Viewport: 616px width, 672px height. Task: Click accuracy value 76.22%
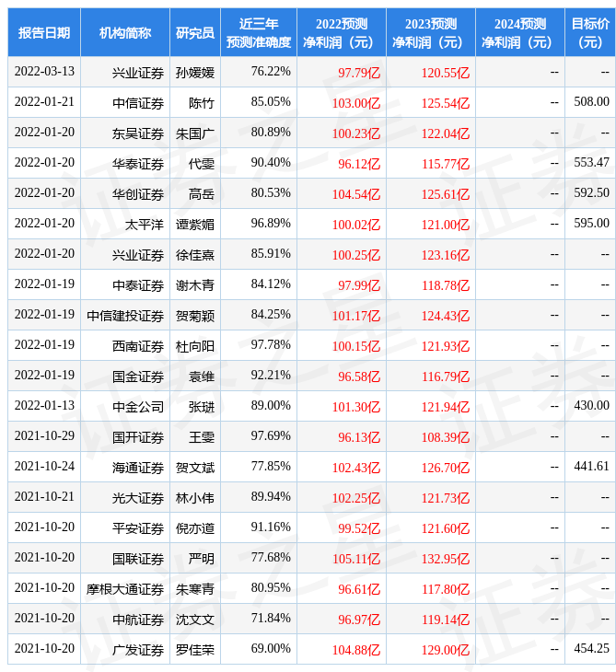[x=271, y=71]
